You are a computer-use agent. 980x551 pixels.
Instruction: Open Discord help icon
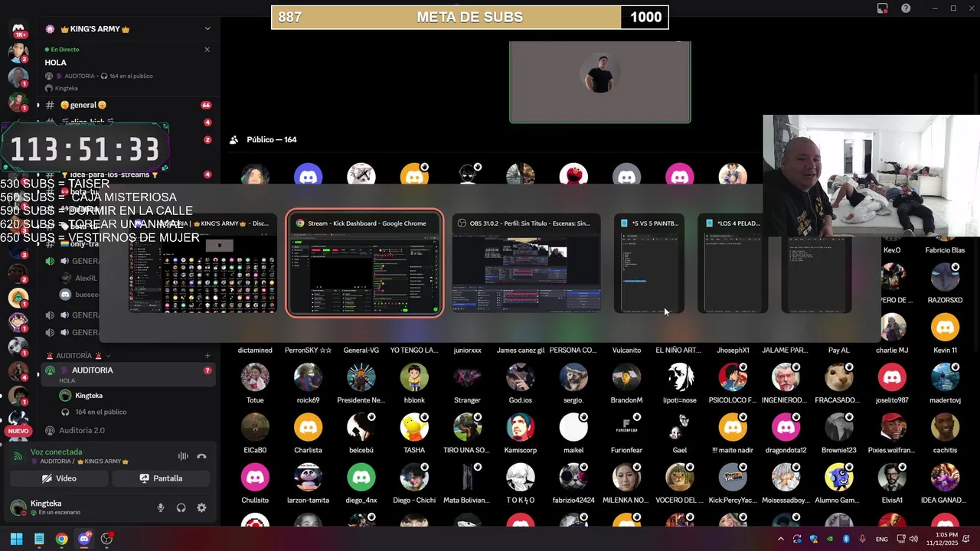click(x=906, y=8)
